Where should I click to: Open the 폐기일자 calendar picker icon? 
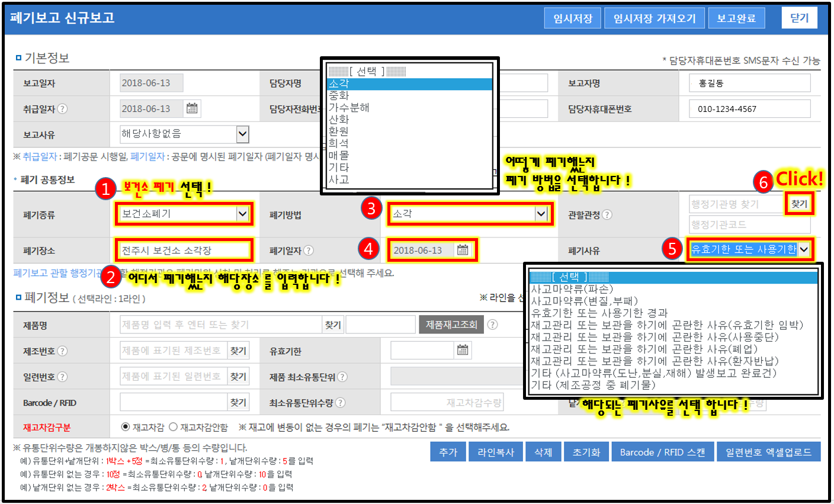[463, 250]
